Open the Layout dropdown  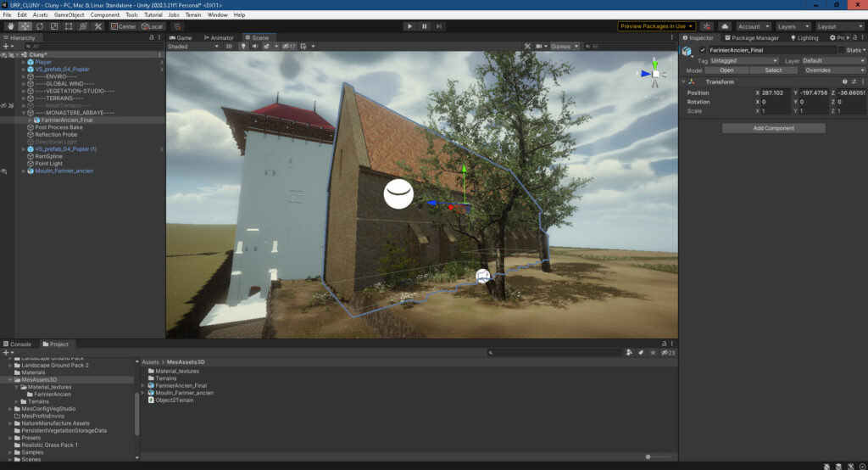click(840, 26)
